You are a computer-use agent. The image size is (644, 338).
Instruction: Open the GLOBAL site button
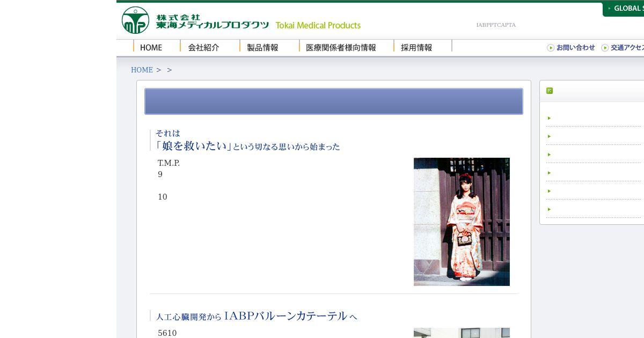(x=624, y=9)
